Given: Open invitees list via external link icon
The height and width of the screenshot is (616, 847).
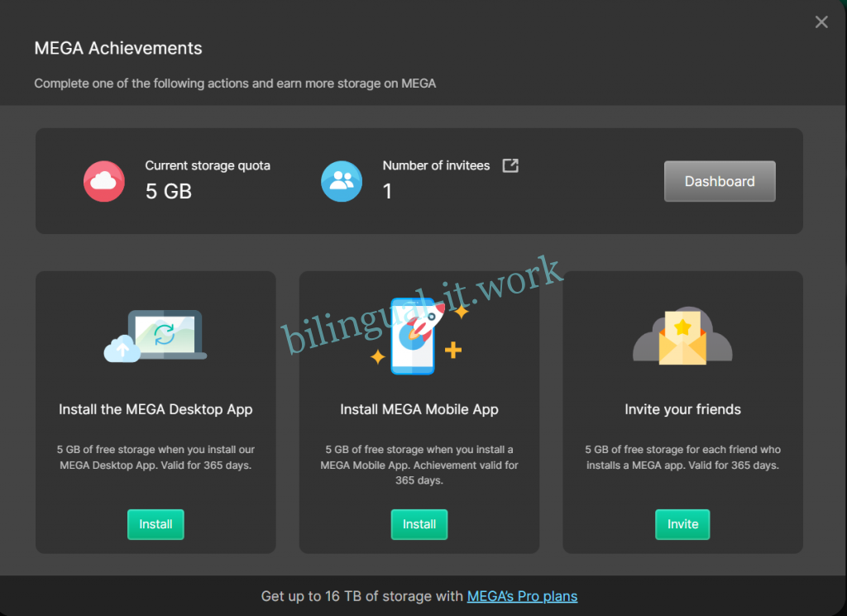Looking at the screenshot, I should point(511,165).
